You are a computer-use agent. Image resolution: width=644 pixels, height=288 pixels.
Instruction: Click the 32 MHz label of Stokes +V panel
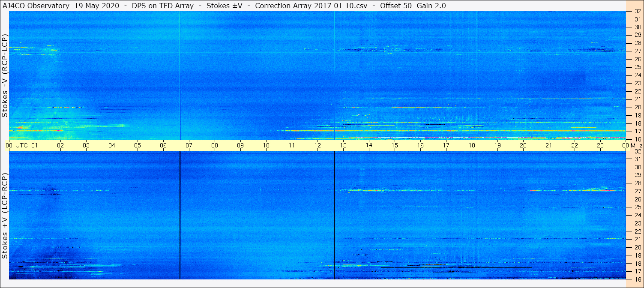coord(637,151)
